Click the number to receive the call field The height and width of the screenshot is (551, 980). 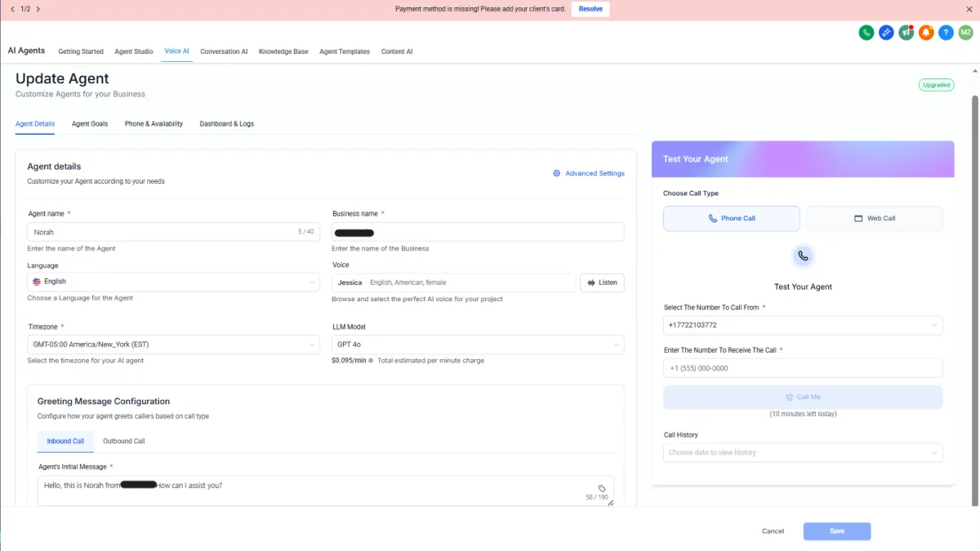(x=803, y=368)
